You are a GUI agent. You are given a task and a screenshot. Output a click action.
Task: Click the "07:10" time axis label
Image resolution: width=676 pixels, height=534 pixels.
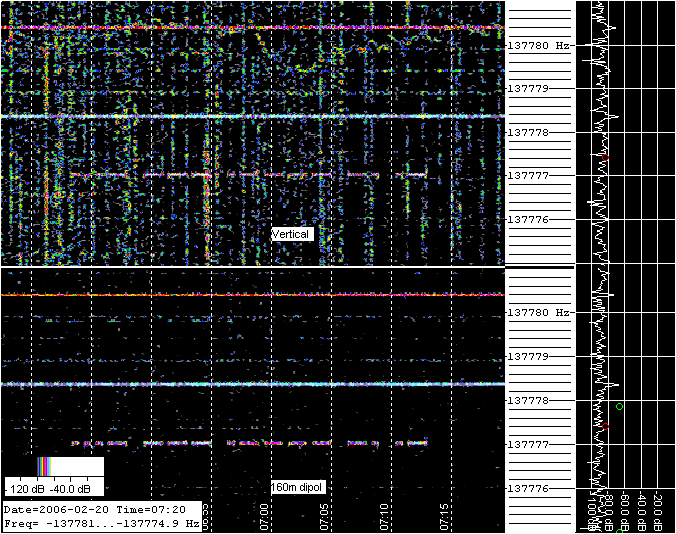(x=385, y=517)
